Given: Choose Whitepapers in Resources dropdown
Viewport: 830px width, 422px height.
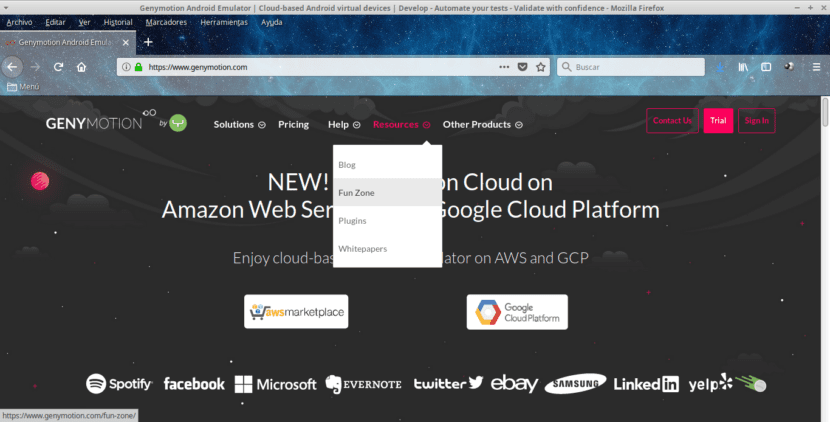Looking at the screenshot, I should [362, 248].
